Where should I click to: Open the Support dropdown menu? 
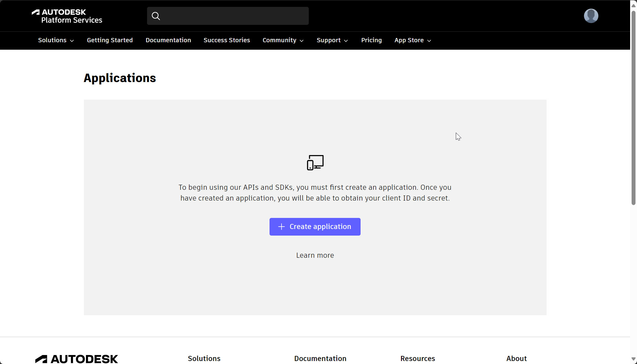point(332,40)
